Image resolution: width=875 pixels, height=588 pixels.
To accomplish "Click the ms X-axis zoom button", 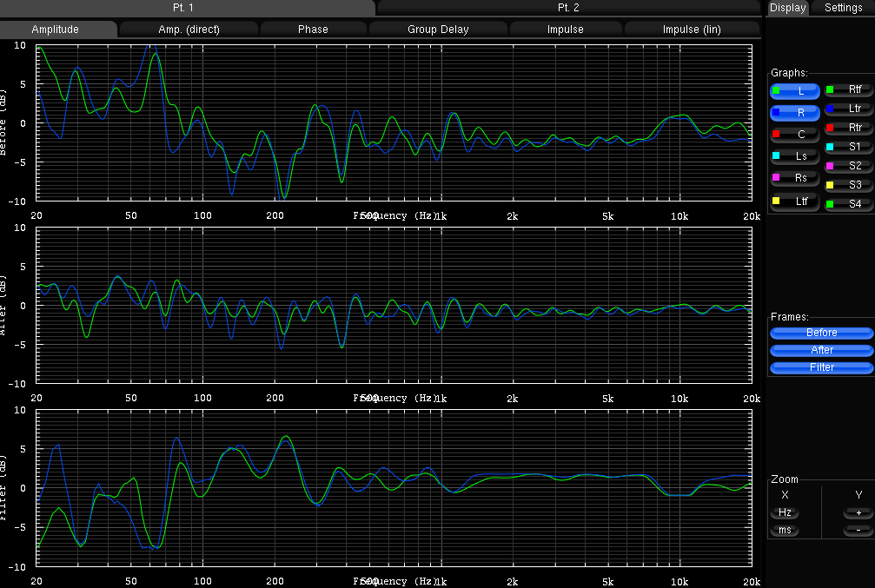I will 785,530.
